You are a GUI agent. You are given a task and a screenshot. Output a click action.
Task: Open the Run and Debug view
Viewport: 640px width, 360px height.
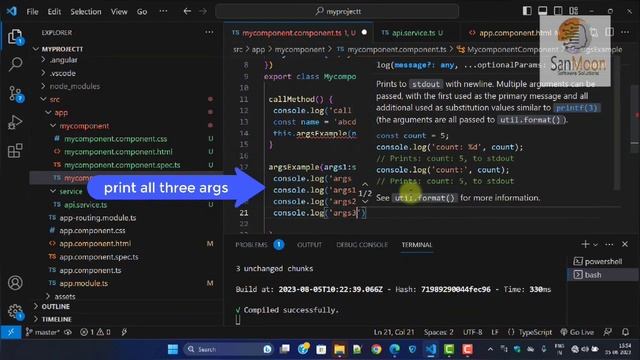pyautogui.click(x=15, y=122)
